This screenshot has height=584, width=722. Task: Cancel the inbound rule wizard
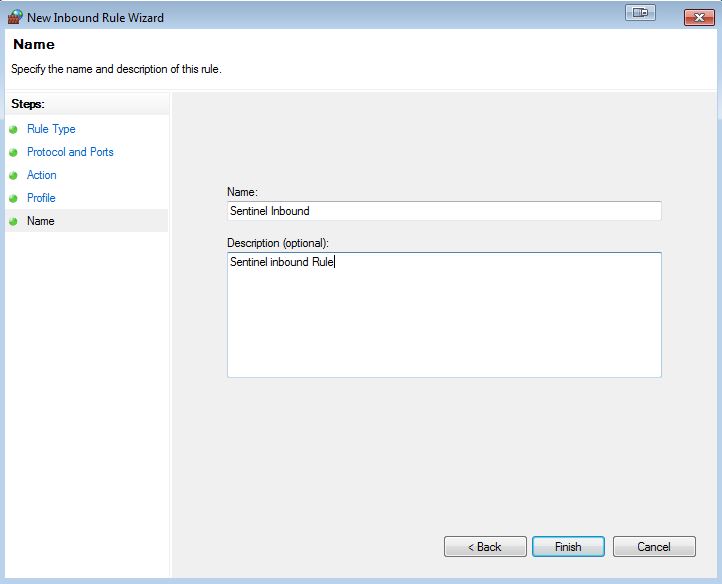coord(654,547)
